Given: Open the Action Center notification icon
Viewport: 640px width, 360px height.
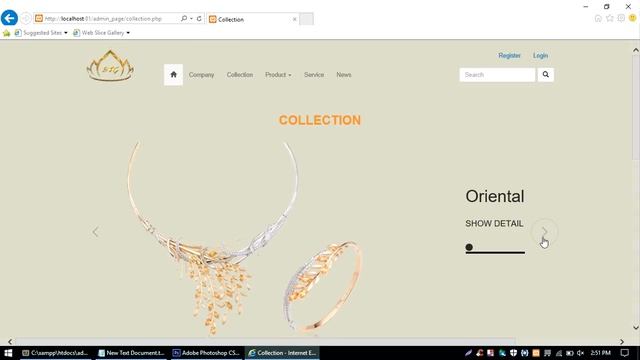Looking at the screenshot, I should click(625, 353).
